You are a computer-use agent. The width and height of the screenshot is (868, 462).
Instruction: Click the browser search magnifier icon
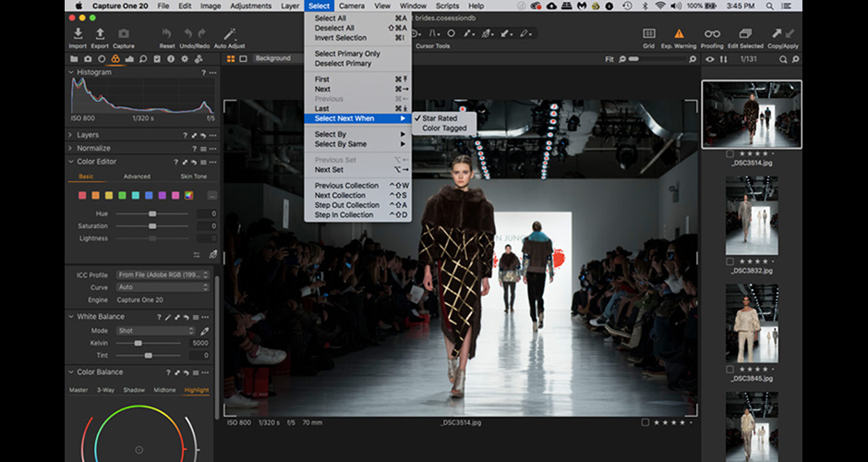point(783,59)
